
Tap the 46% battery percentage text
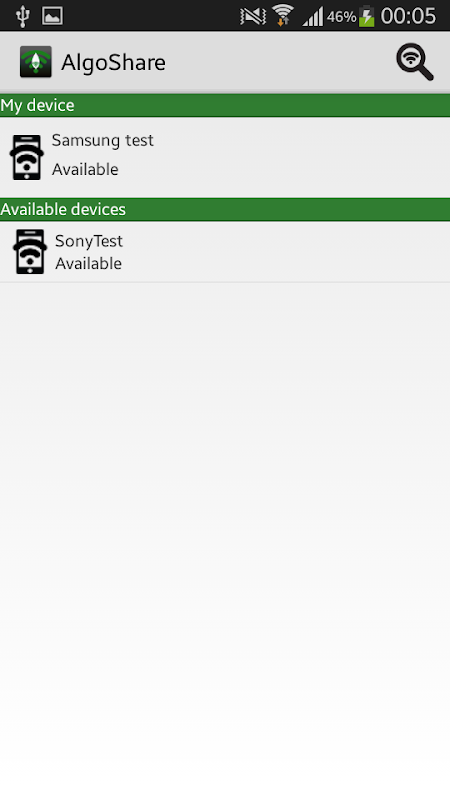click(x=341, y=17)
